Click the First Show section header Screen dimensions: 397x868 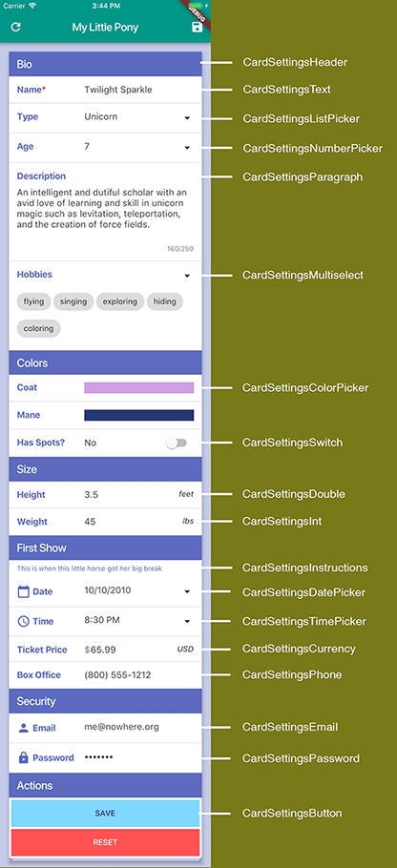105,548
